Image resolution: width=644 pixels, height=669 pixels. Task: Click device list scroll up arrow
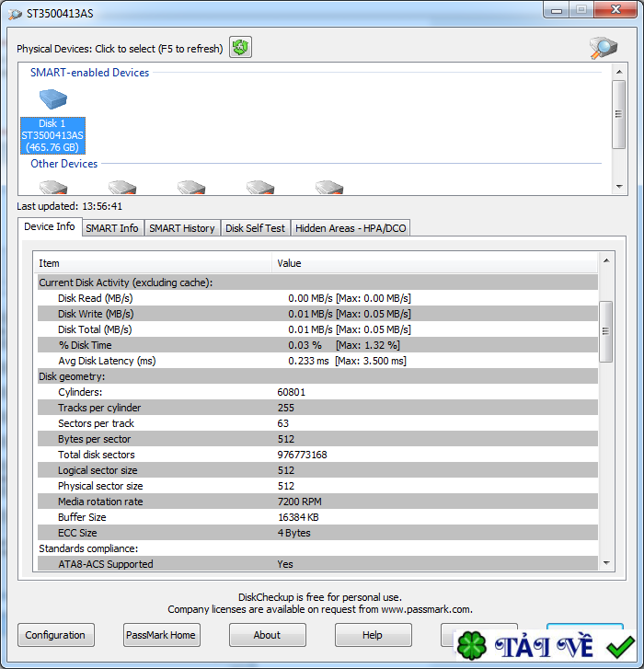tap(619, 72)
